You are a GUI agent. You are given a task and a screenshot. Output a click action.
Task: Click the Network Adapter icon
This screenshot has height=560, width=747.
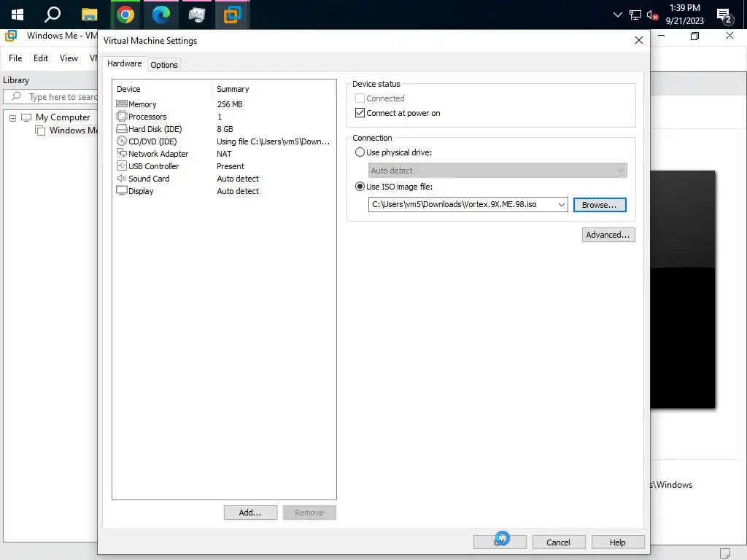tap(122, 153)
